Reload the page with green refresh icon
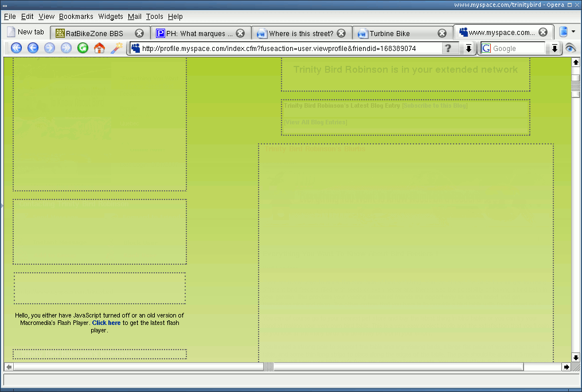The width and height of the screenshot is (582, 392). [x=83, y=48]
